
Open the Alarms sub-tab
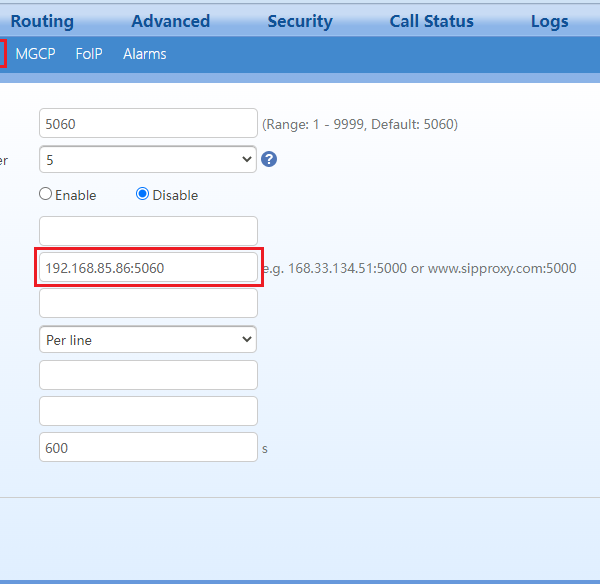coord(145,54)
